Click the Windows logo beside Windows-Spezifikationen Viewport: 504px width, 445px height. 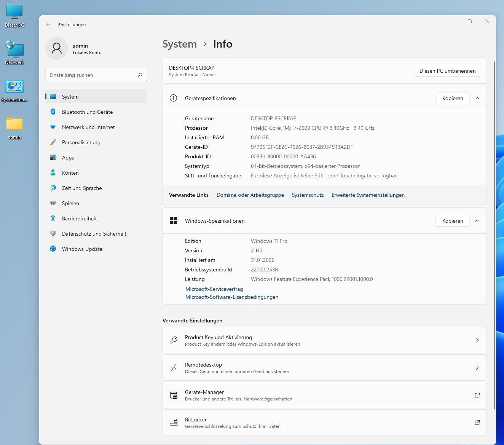coord(173,221)
